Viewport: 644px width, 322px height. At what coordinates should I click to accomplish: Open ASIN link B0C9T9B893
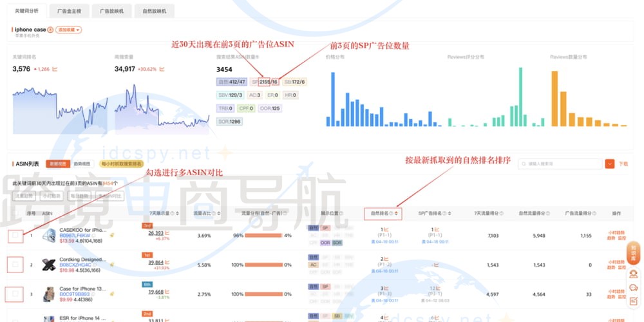tap(75, 294)
